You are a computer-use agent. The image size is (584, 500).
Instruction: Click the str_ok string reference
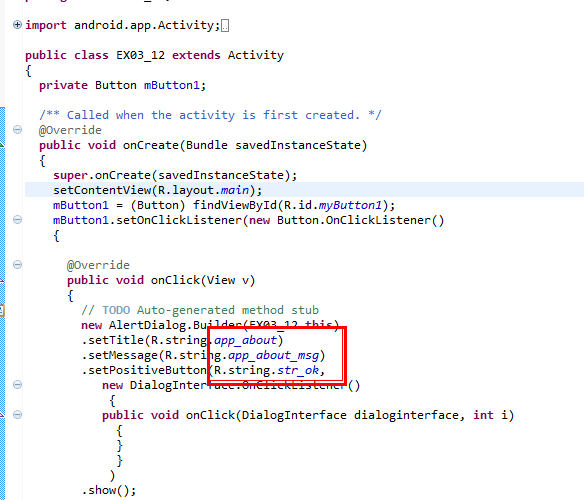point(298,370)
